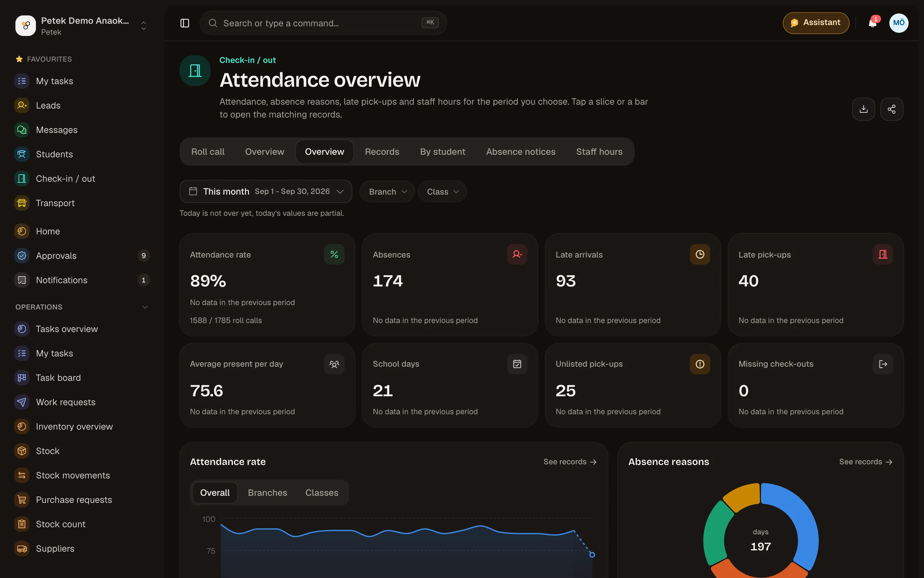Click the Home sidebar icon
Viewport: 924px width, 578px height.
(22, 231)
